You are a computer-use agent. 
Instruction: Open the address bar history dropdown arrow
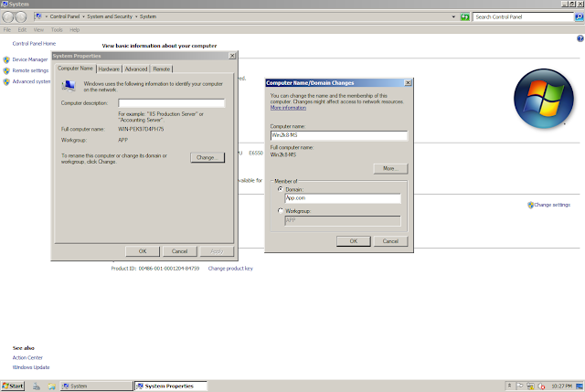click(453, 16)
